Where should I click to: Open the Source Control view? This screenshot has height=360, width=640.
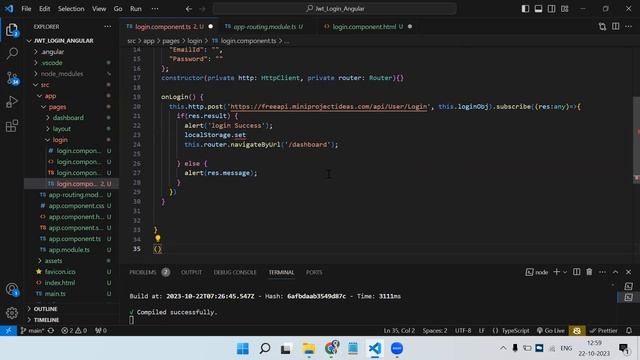[x=12, y=78]
